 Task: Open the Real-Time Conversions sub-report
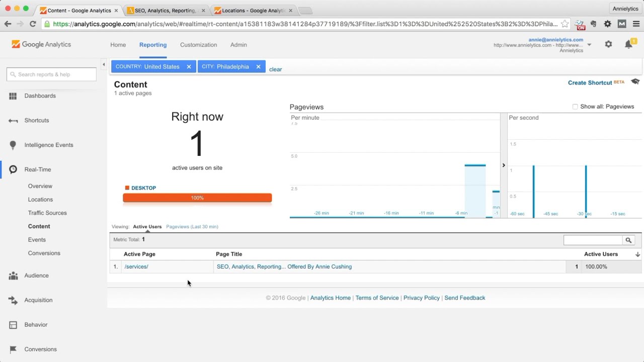click(44, 253)
